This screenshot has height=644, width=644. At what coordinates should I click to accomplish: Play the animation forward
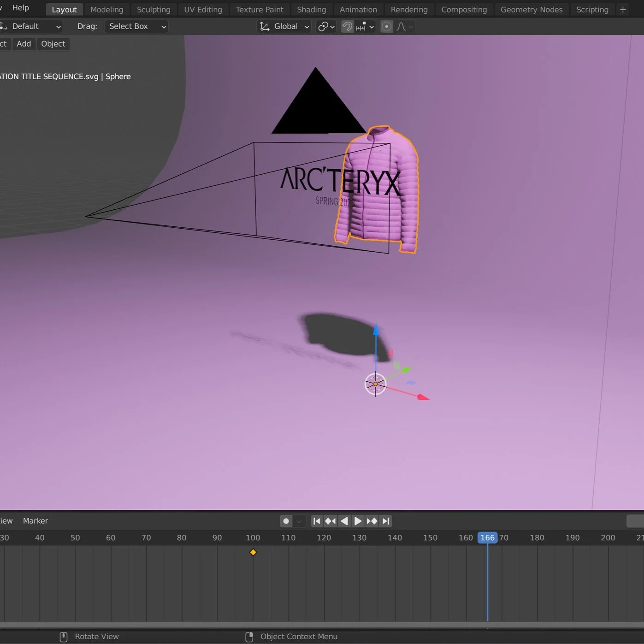[358, 521]
